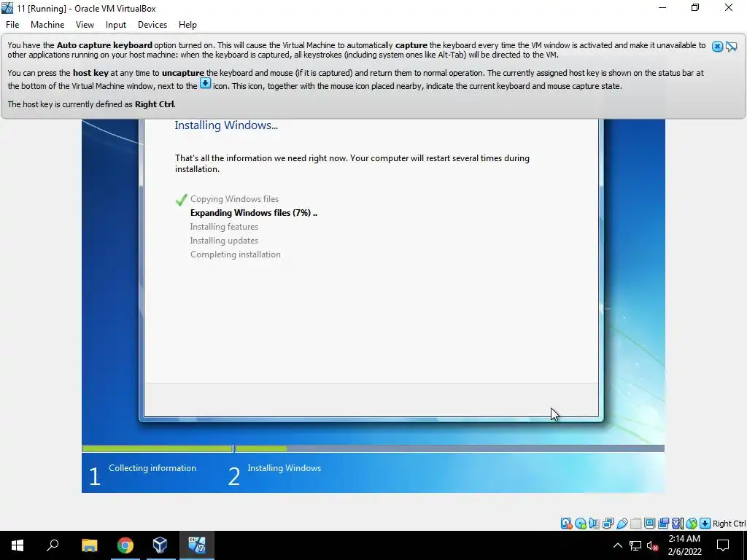
Task: Show hidden system tray icons
Action: pyautogui.click(x=617, y=545)
